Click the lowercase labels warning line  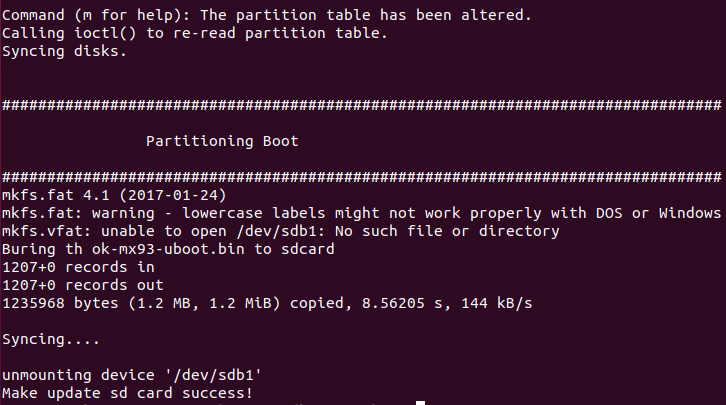tap(362, 213)
